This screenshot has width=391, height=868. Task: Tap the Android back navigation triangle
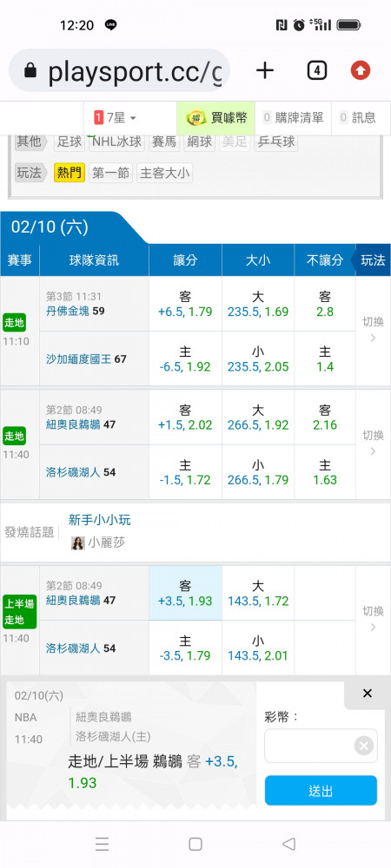point(288,844)
